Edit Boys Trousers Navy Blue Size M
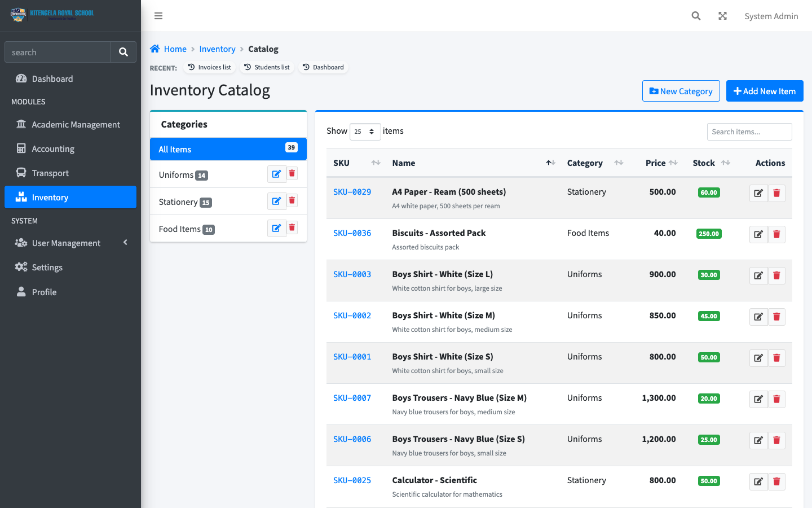812x508 pixels. (x=758, y=399)
